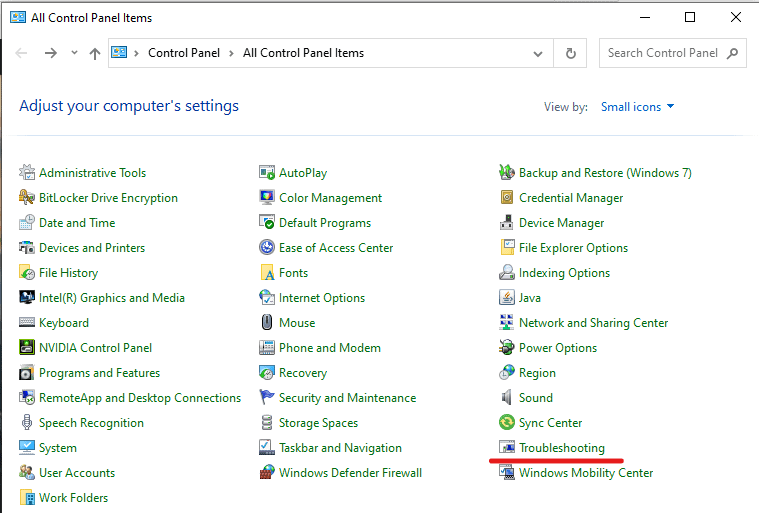759x513 pixels.
Task: Go forward using the forward arrow
Action: click(51, 53)
